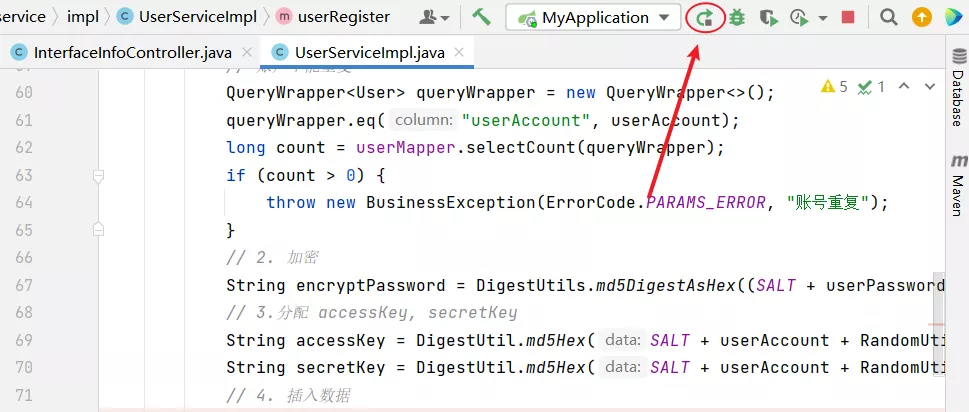
Task: Click the BusinessException class name
Action: (x=451, y=203)
